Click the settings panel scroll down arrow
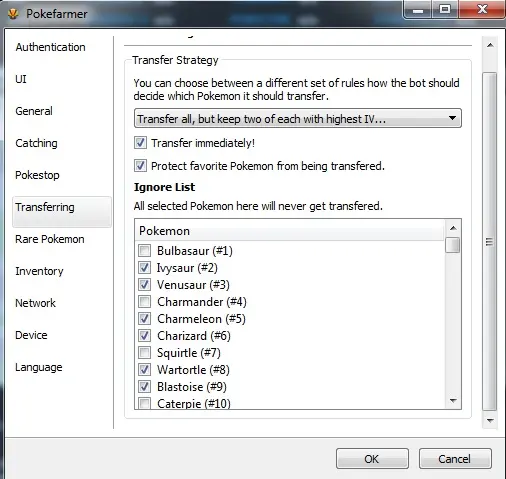Viewport: 506px width, 479px height. (x=490, y=420)
